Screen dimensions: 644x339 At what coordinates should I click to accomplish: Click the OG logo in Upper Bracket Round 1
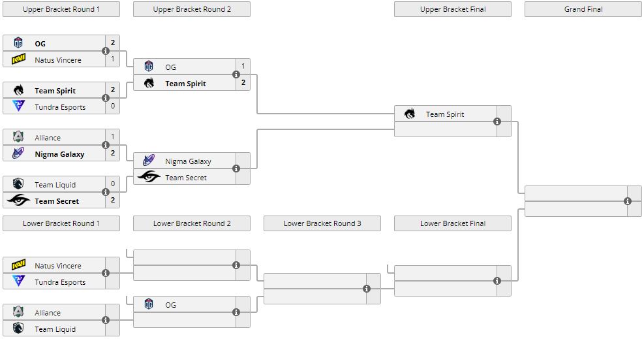18,44
